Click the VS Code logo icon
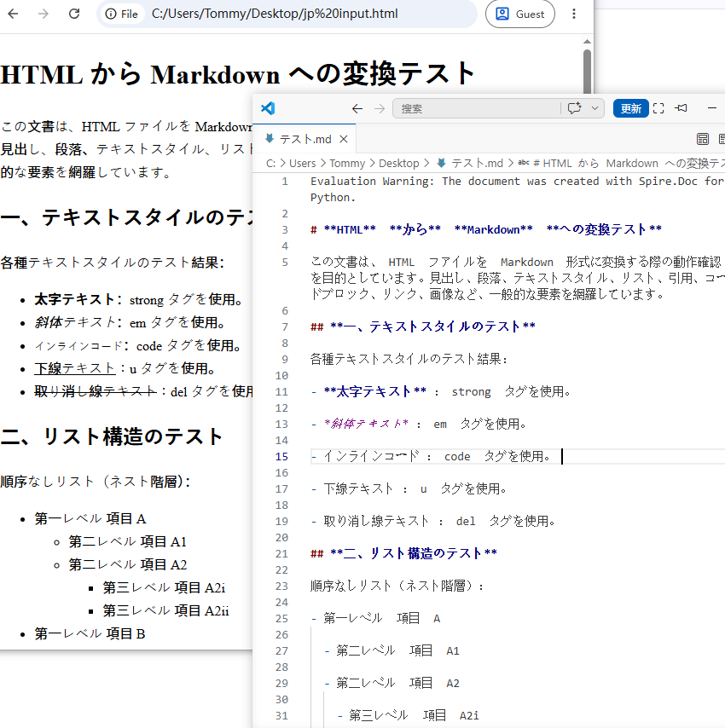The image size is (725, 728). (268, 108)
